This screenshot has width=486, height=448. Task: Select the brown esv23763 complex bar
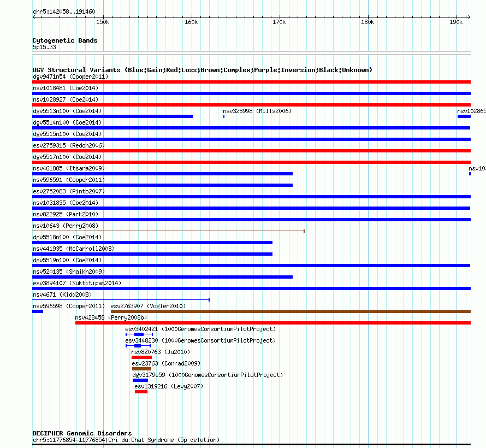pos(141,369)
